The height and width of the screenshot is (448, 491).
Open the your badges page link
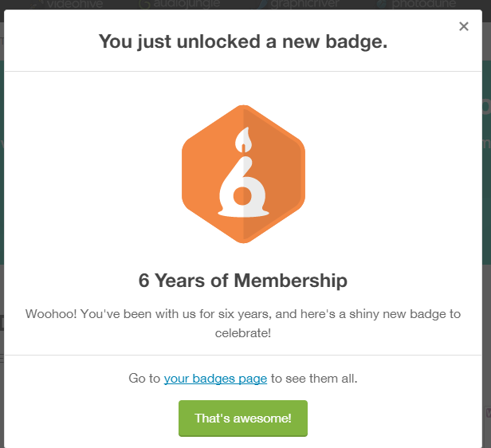coord(215,378)
